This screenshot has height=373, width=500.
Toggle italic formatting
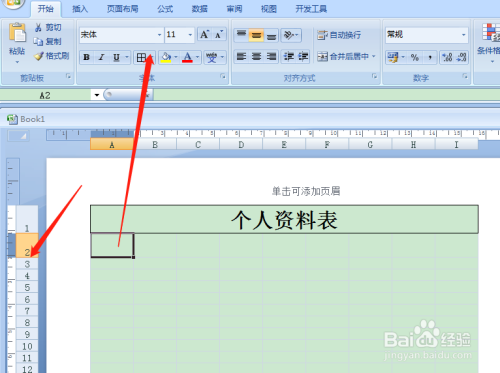pos(101,57)
